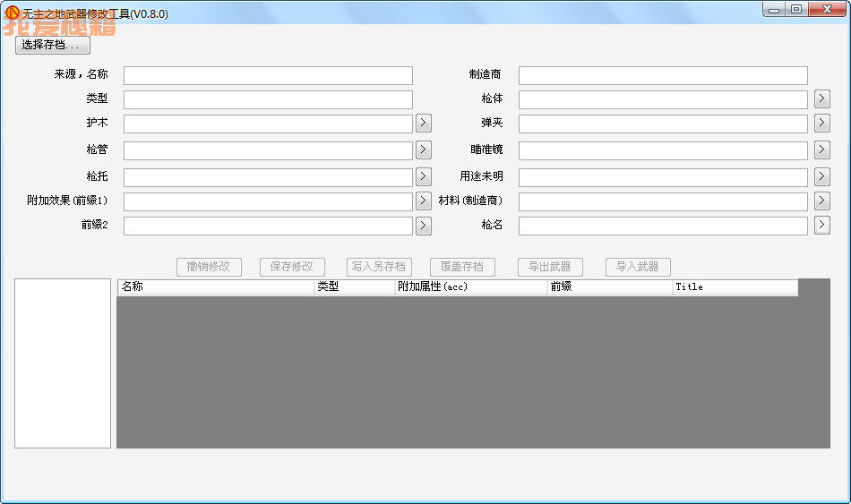Expand the 枪管 options arrow
The image size is (851, 504).
tap(424, 150)
